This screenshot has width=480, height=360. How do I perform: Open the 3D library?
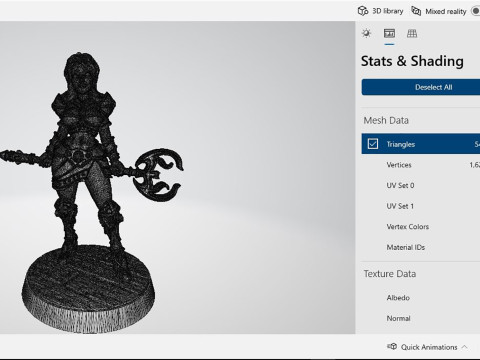pyautogui.click(x=380, y=11)
